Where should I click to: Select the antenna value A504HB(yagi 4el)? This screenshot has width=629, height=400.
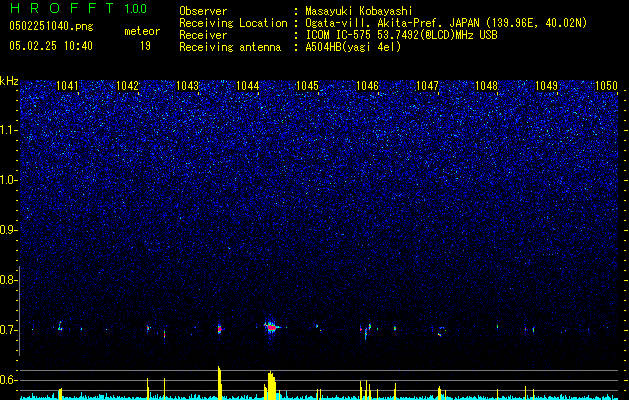[353, 47]
